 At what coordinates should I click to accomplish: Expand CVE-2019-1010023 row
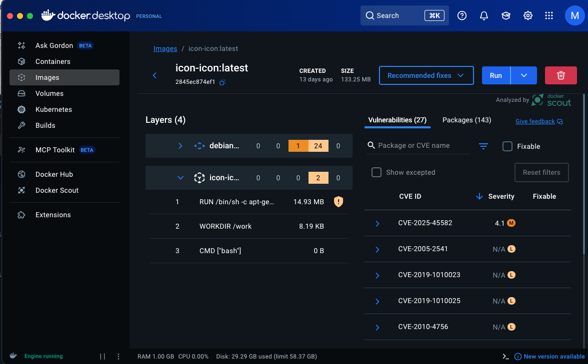click(x=377, y=276)
